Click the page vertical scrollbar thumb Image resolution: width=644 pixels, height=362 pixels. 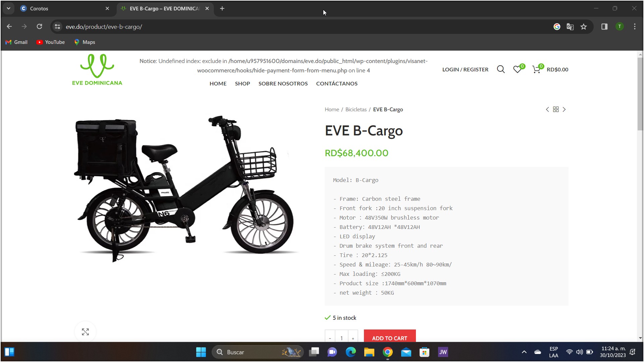pos(640,94)
